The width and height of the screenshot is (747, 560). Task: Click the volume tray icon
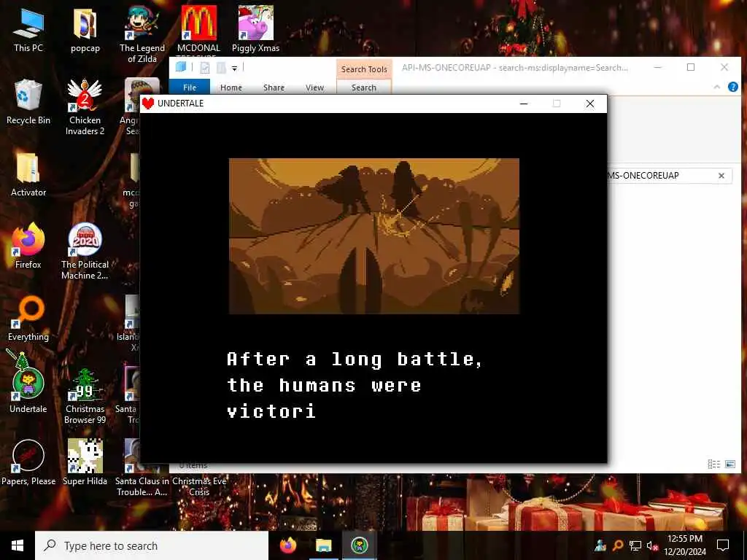(x=651, y=545)
